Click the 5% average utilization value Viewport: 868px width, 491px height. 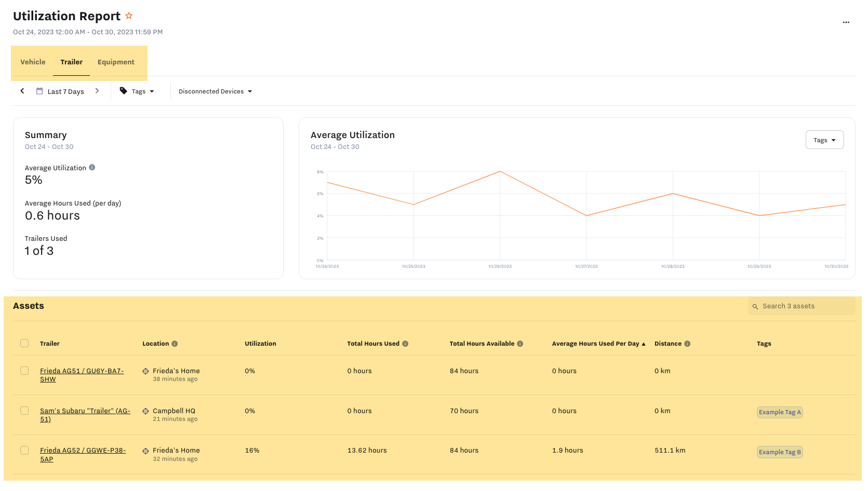(x=34, y=180)
